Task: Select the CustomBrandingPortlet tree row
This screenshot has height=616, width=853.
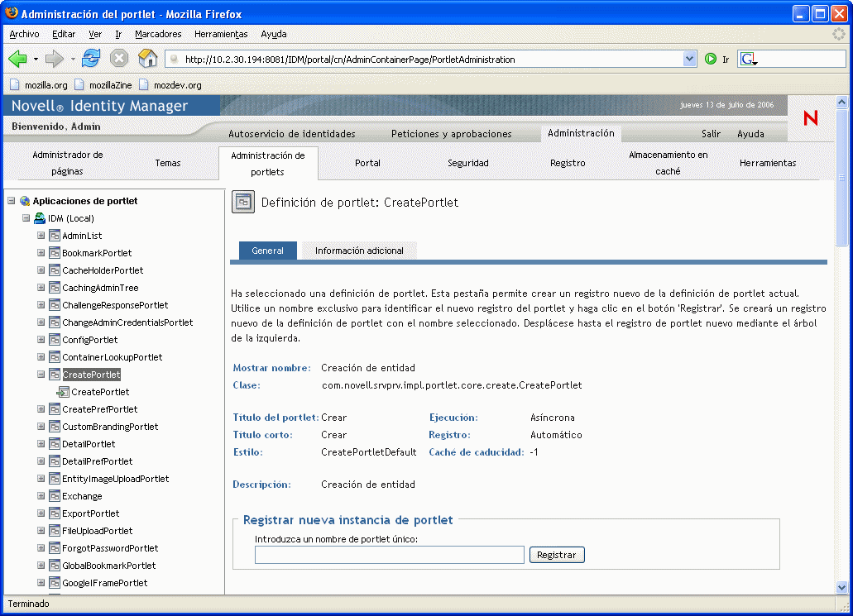Action: tap(110, 427)
